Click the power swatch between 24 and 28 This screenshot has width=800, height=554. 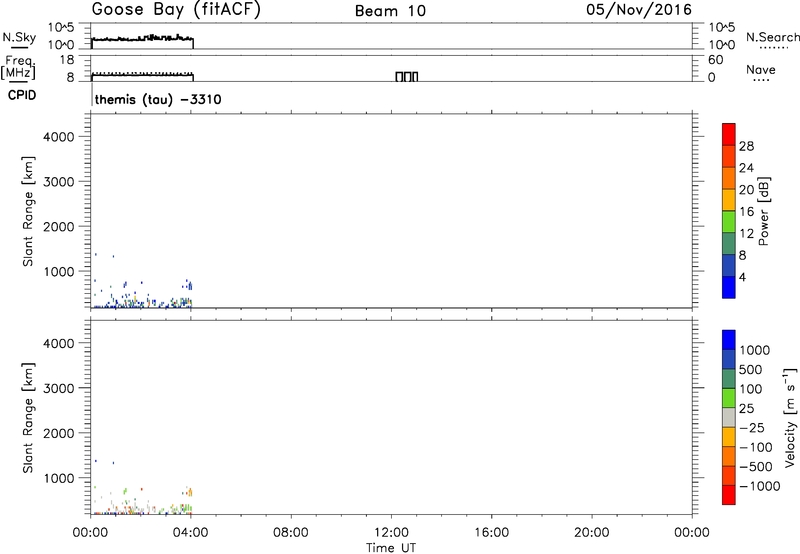pos(729,156)
